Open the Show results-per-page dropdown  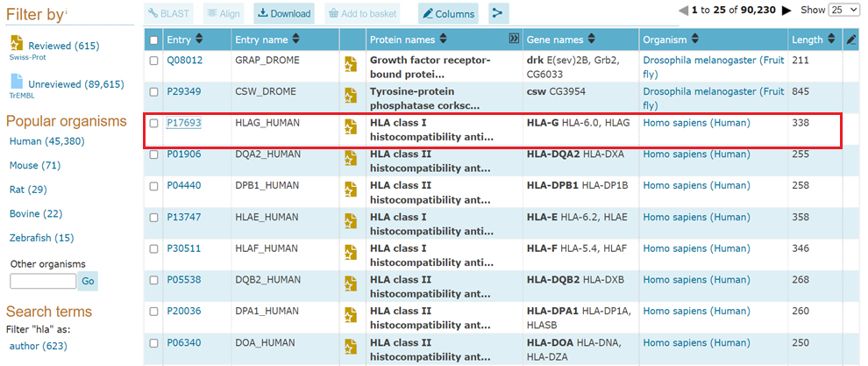tap(844, 11)
